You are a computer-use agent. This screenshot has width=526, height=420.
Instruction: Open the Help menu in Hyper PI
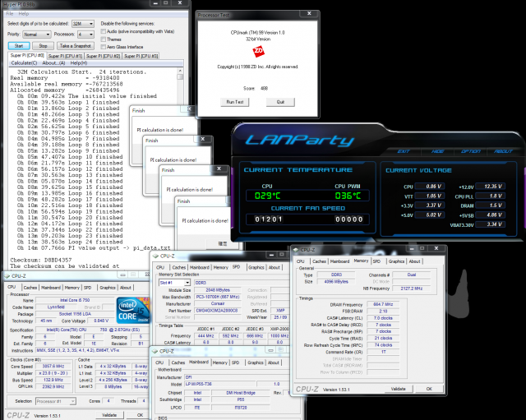[x=24, y=14]
